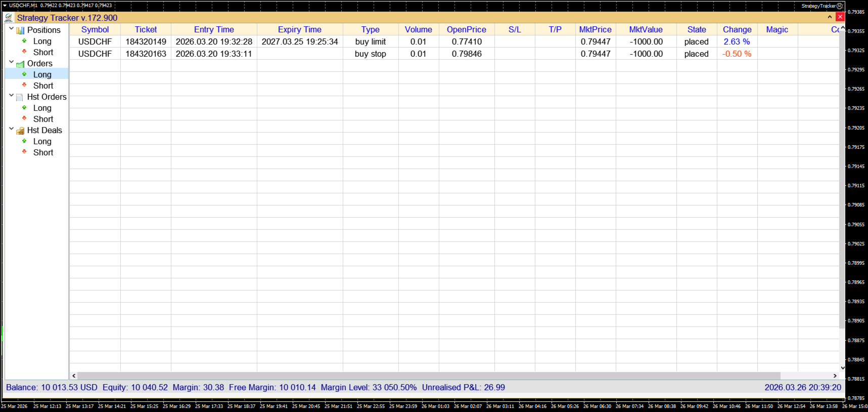Click green up-arrow icon beside Positions Long

click(24, 40)
